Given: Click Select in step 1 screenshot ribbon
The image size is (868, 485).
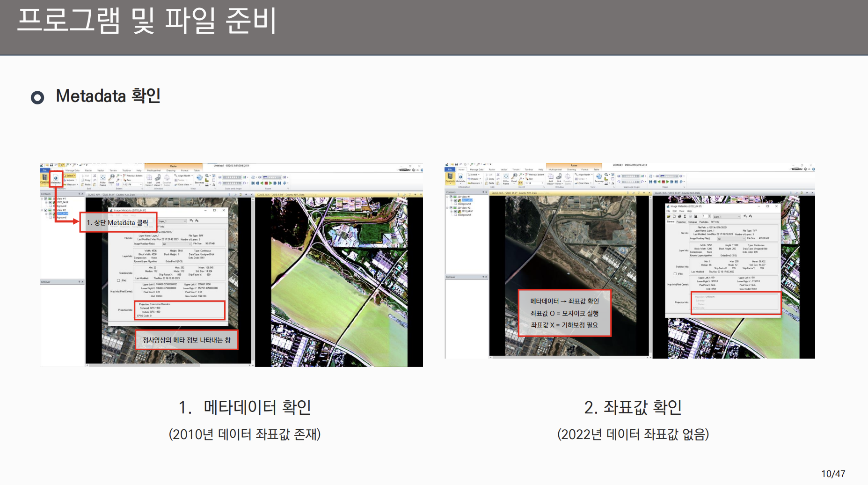Looking at the screenshot, I should click(x=70, y=176).
